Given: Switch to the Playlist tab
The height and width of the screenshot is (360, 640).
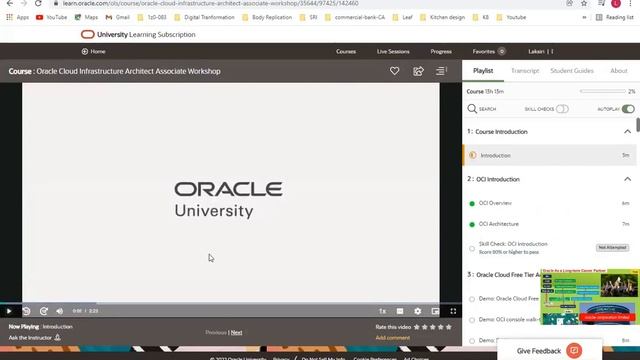Looking at the screenshot, I should click(x=483, y=71).
